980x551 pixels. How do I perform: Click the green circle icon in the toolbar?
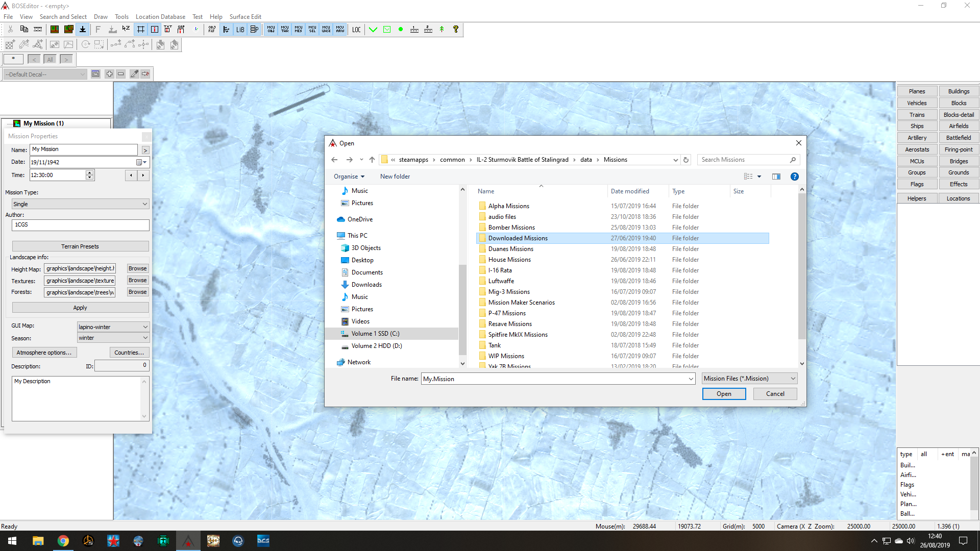tap(401, 30)
